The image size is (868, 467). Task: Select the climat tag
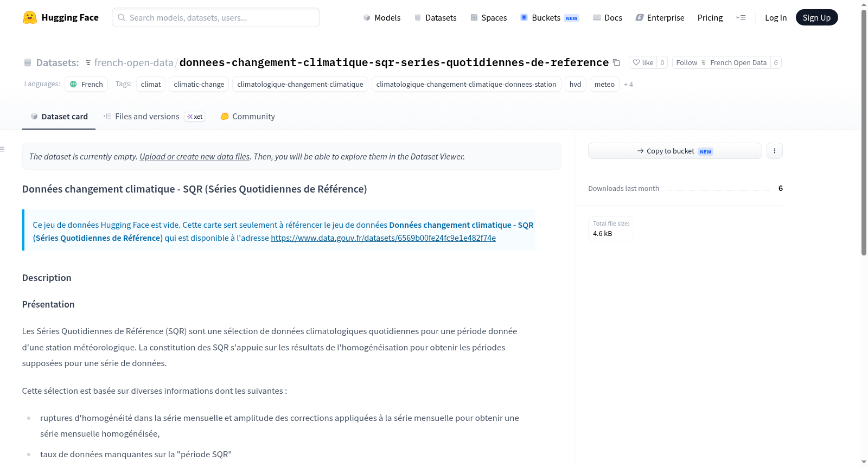tap(151, 84)
